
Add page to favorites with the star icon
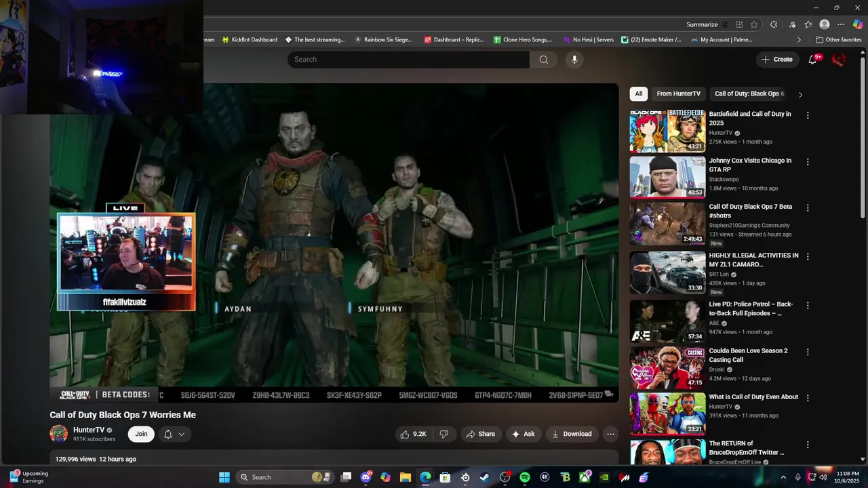click(x=754, y=24)
